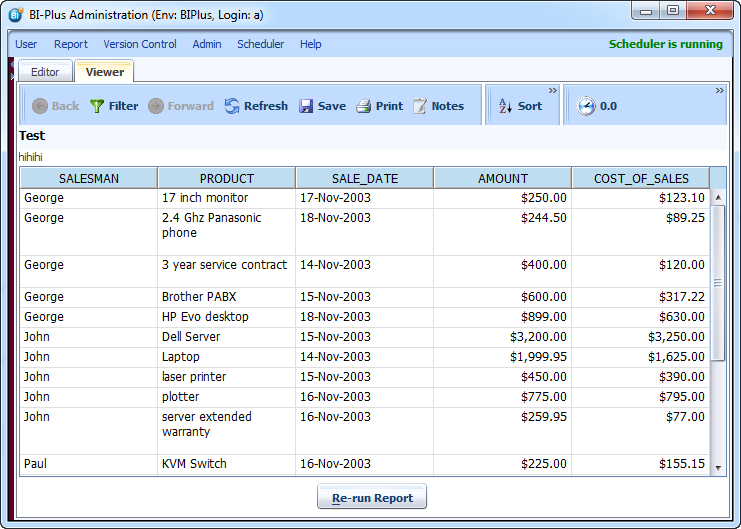The width and height of the screenshot is (741, 529).
Task: Click the Print printer icon
Action: click(364, 106)
